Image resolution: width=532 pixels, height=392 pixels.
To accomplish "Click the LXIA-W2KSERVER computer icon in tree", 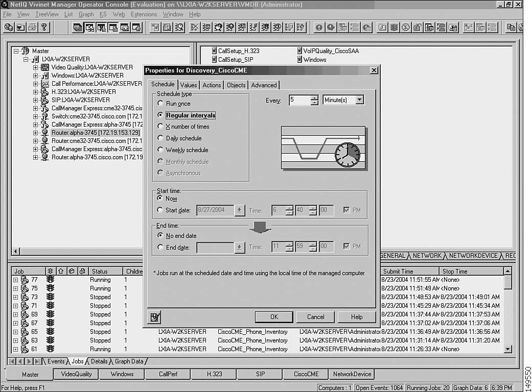I will click(x=35, y=59).
